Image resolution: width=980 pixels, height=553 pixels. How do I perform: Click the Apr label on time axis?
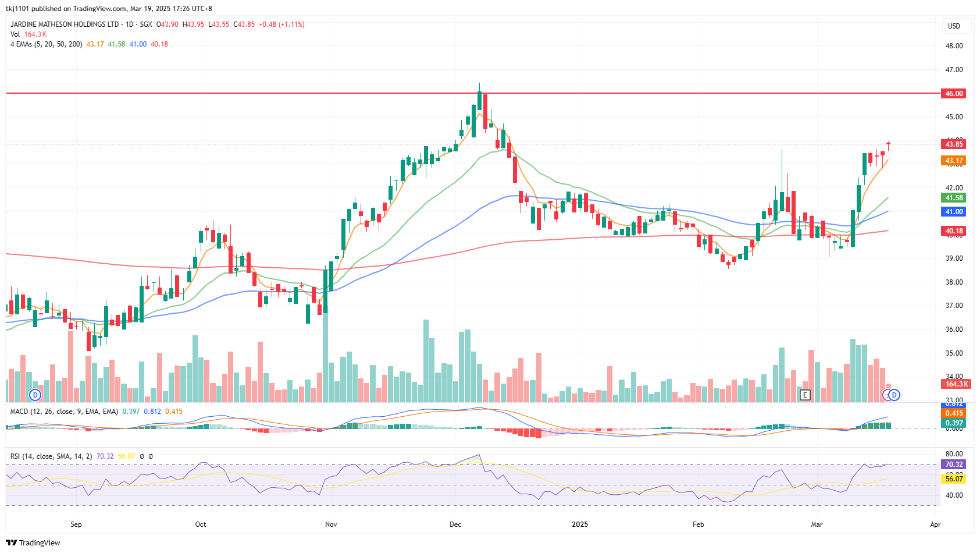pyautogui.click(x=935, y=524)
